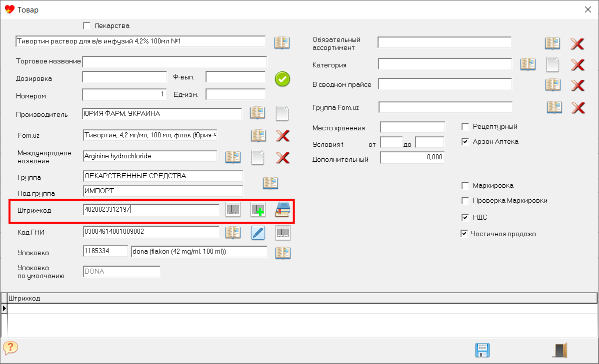This screenshot has width=599, height=364.
Task: Click the green checkmark confirm icon
Action: (x=282, y=79)
